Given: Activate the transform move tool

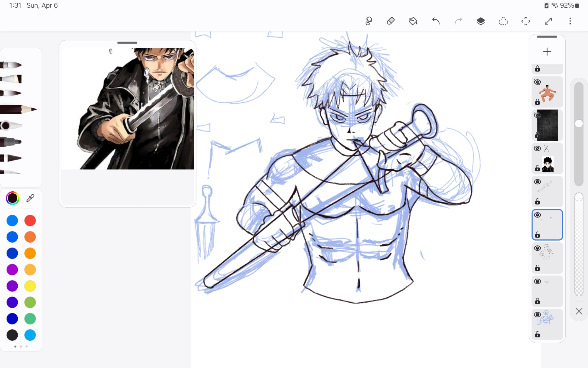Looking at the screenshot, I should (526, 21).
